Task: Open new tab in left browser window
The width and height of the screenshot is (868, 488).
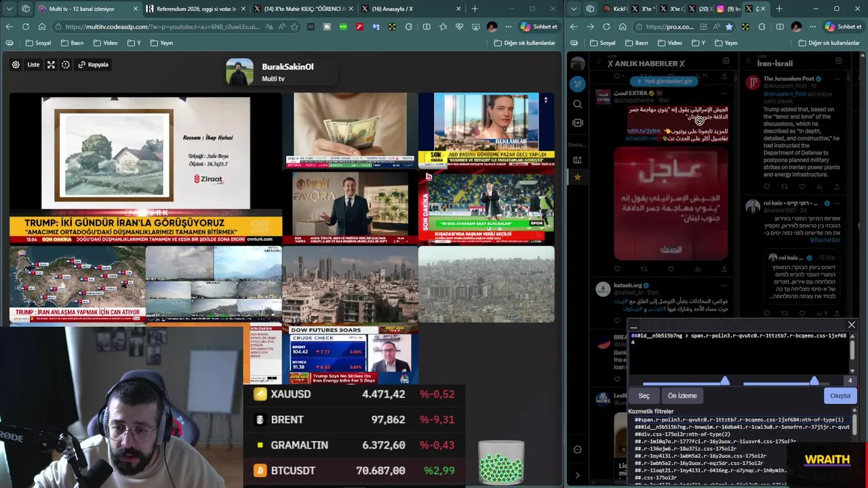Action: coord(475,9)
